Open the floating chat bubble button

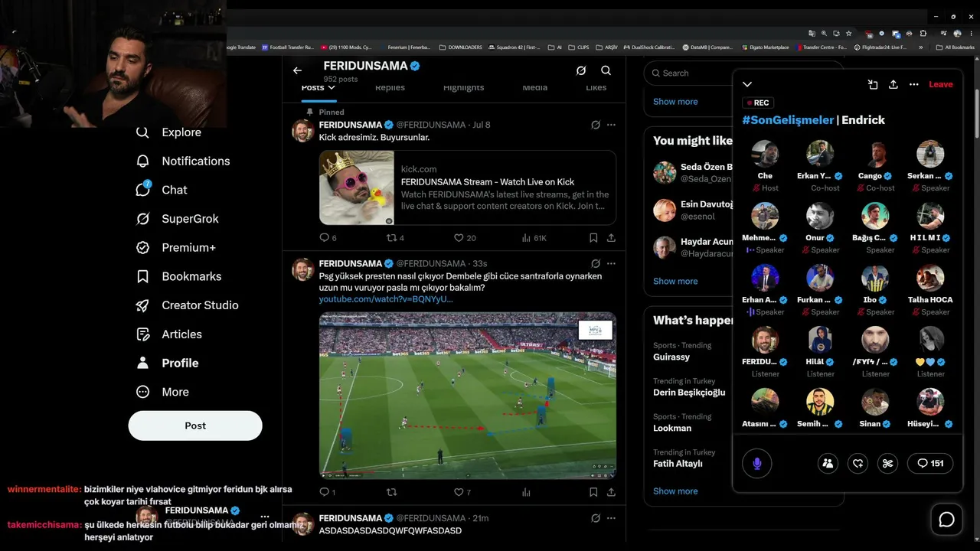coord(947,520)
